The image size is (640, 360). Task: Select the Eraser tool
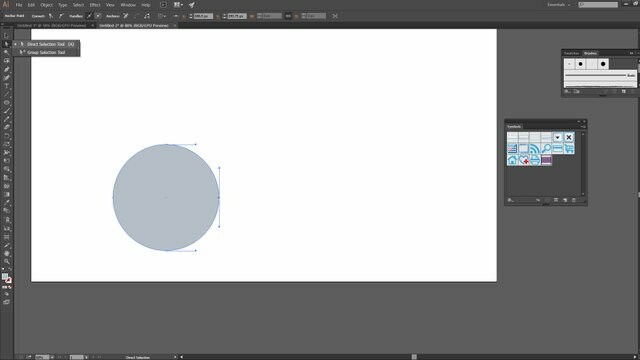pos(6,128)
